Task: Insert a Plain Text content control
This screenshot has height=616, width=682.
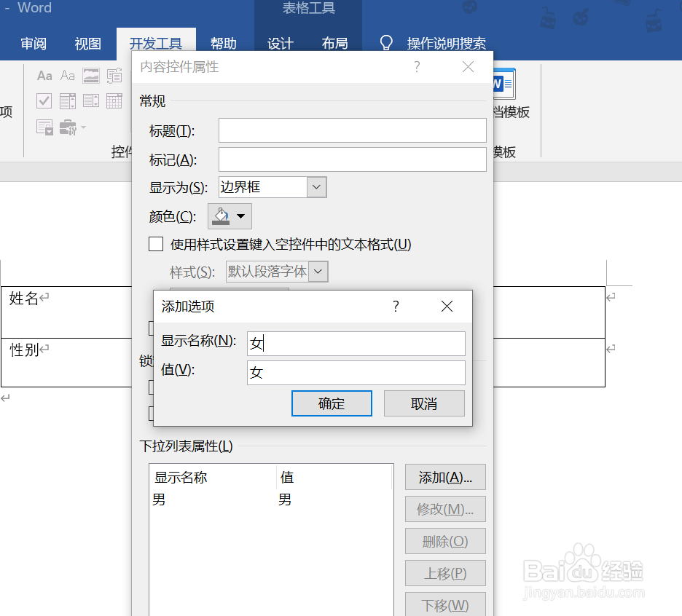Action: [67, 75]
